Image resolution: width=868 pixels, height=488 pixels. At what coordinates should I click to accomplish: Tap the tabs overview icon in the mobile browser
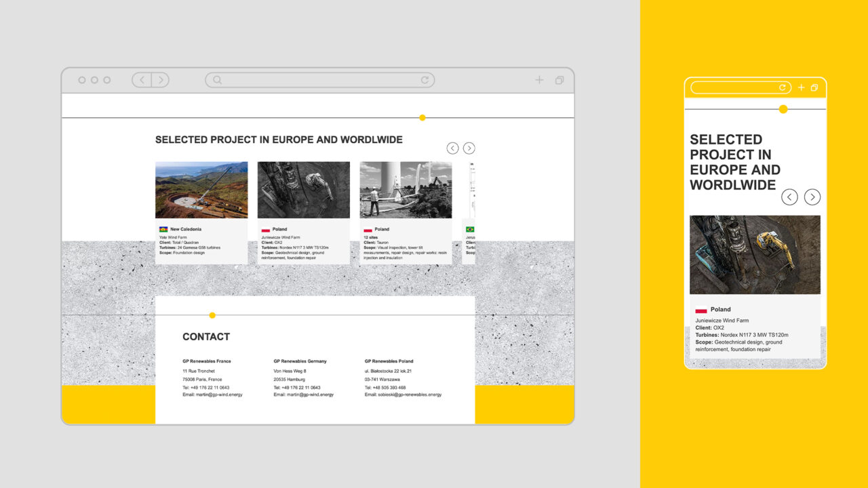(814, 87)
